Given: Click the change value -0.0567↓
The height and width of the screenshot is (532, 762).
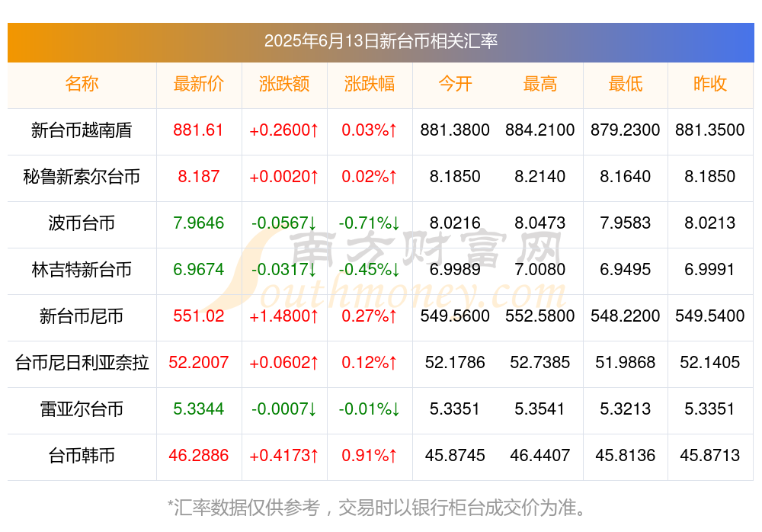Looking at the screenshot, I should point(283,223).
